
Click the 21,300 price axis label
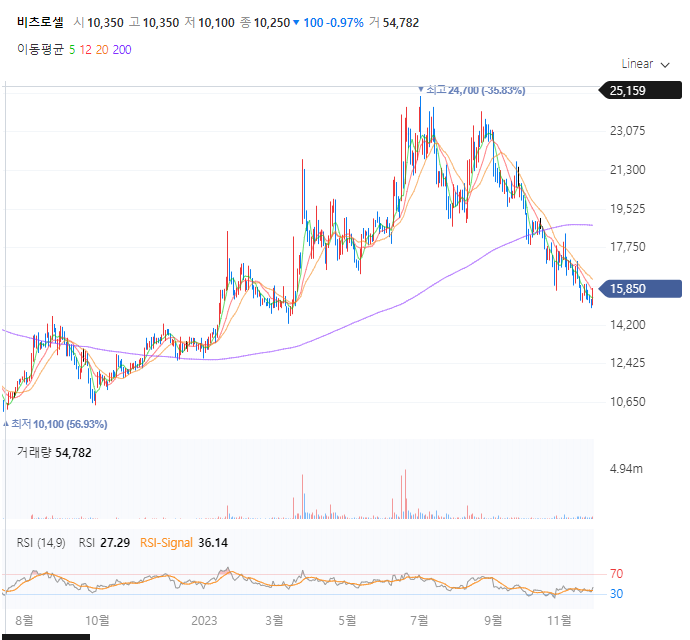tap(628, 169)
